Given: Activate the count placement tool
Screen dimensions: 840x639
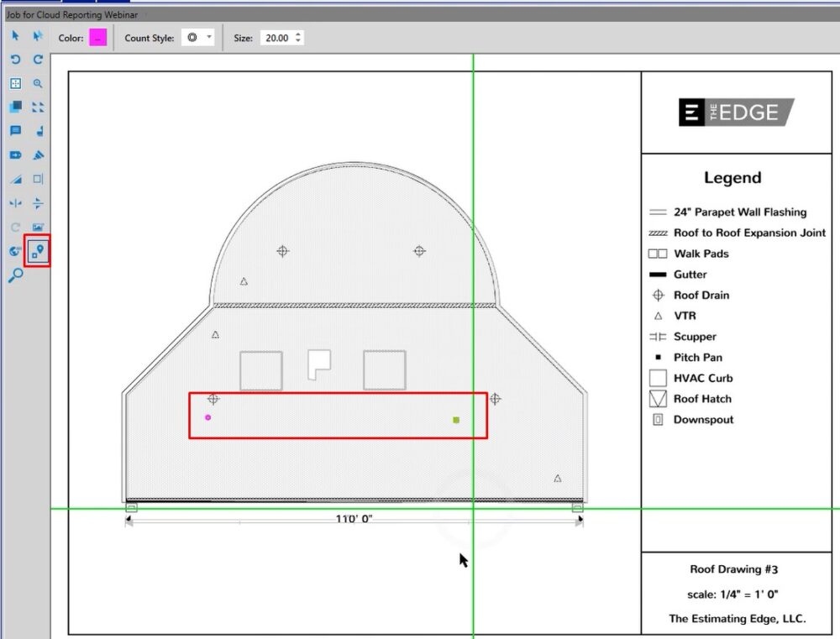Looking at the screenshot, I should [37, 252].
